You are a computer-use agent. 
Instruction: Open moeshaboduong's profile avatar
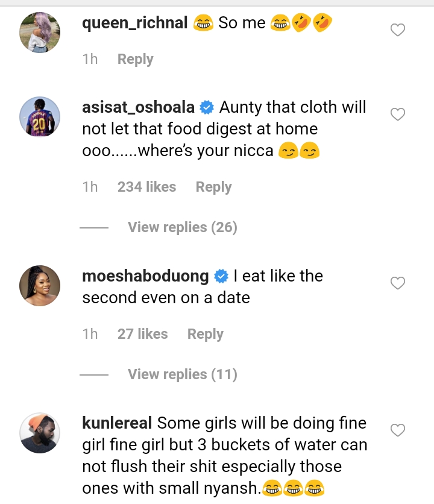(x=40, y=286)
